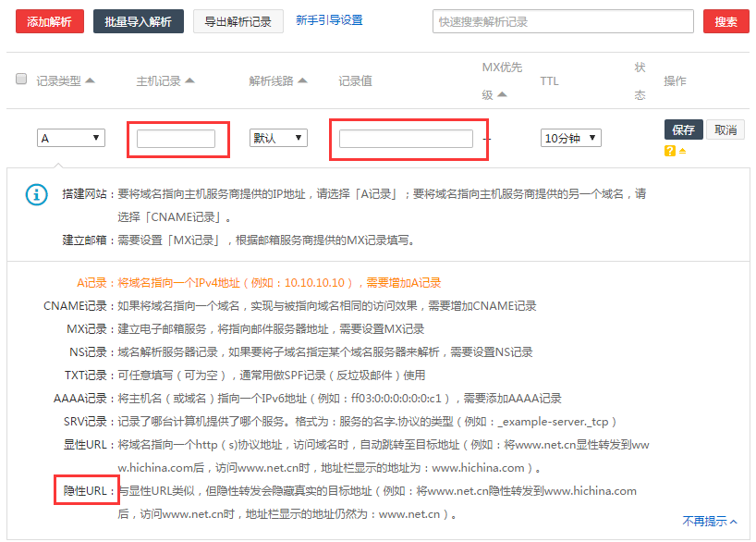
Task: Focus the 快速搜索解析记录 search field
Action: coord(562,21)
